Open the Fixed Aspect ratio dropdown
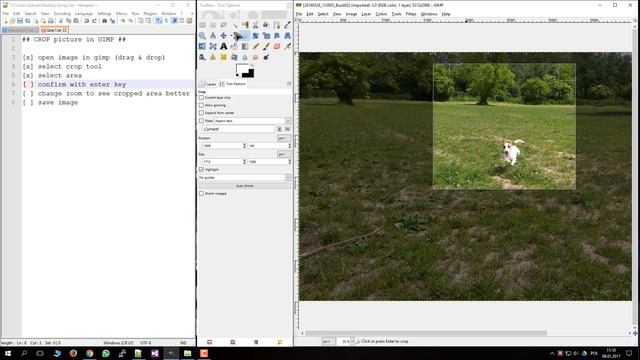The image size is (640, 360). [x=253, y=121]
